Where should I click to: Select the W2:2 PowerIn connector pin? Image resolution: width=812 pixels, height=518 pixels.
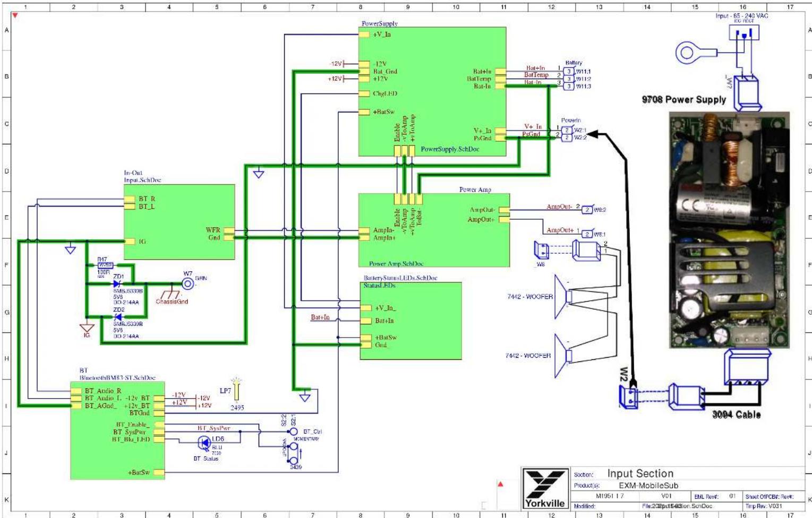(567, 137)
